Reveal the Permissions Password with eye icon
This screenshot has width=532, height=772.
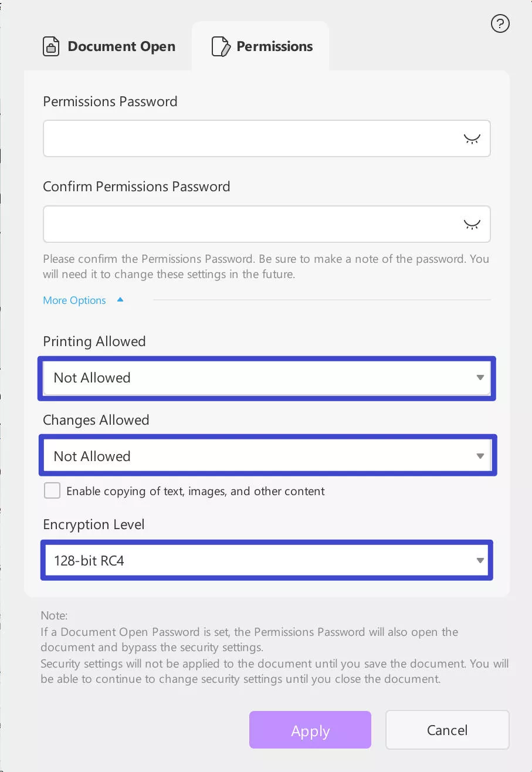[472, 139]
